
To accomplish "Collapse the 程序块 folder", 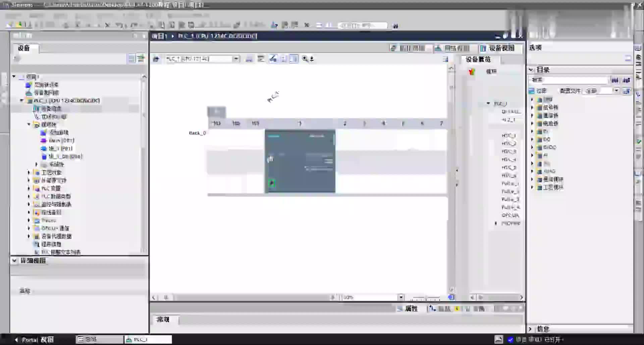I will [29, 125].
